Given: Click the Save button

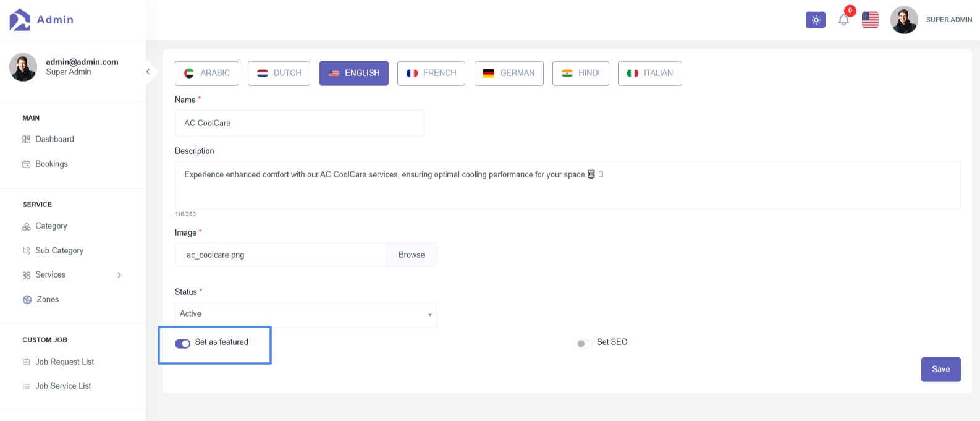Looking at the screenshot, I should pyautogui.click(x=940, y=369).
